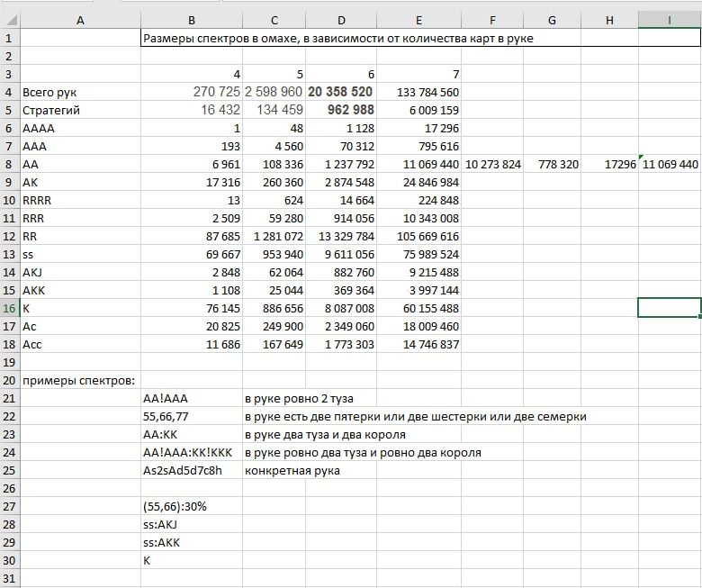The width and height of the screenshot is (702, 588).
Task: Click the column I header
Action: point(669,20)
